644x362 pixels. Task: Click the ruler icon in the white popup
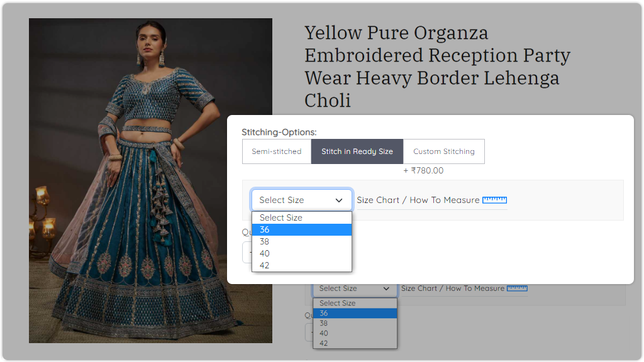(494, 200)
